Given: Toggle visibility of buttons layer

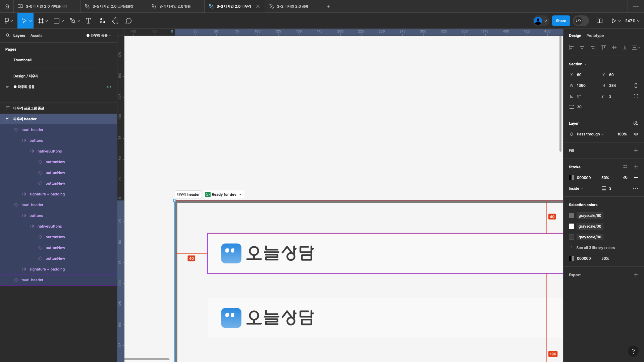Looking at the screenshot, I should point(109,140).
